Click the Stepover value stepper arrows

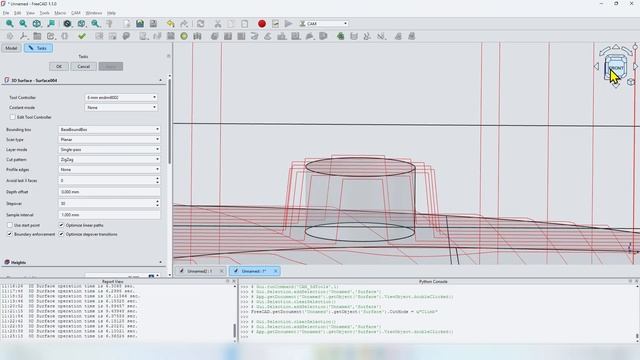[157, 203]
